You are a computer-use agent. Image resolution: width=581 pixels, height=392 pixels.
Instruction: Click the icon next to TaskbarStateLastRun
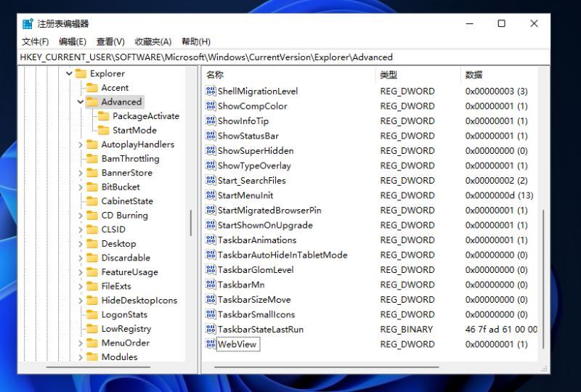(x=211, y=330)
